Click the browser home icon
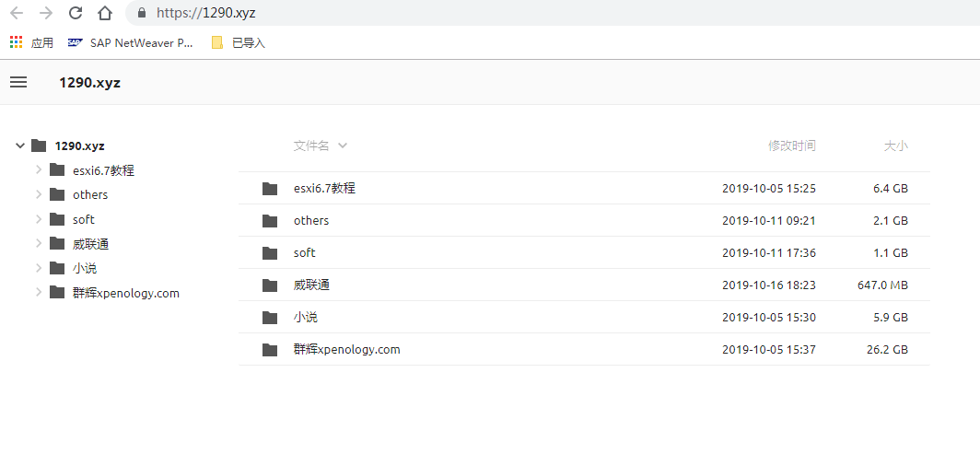The width and height of the screenshot is (980, 454). coord(105,13)
